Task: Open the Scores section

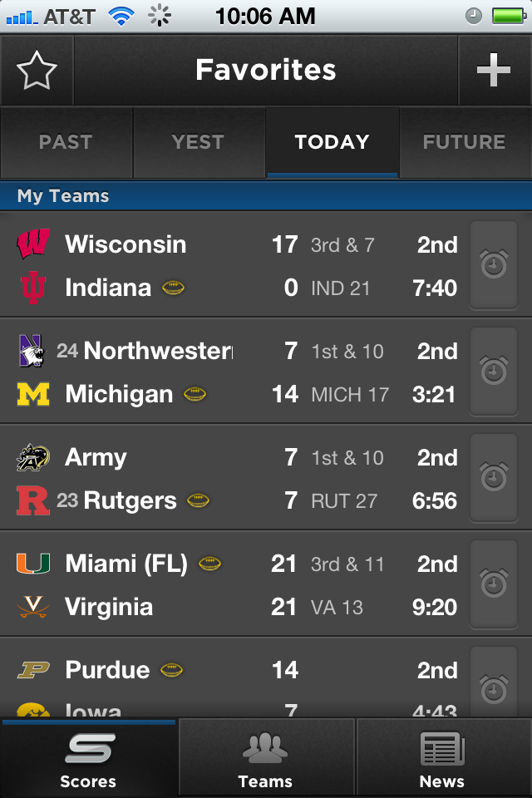Action: point(88,758)
